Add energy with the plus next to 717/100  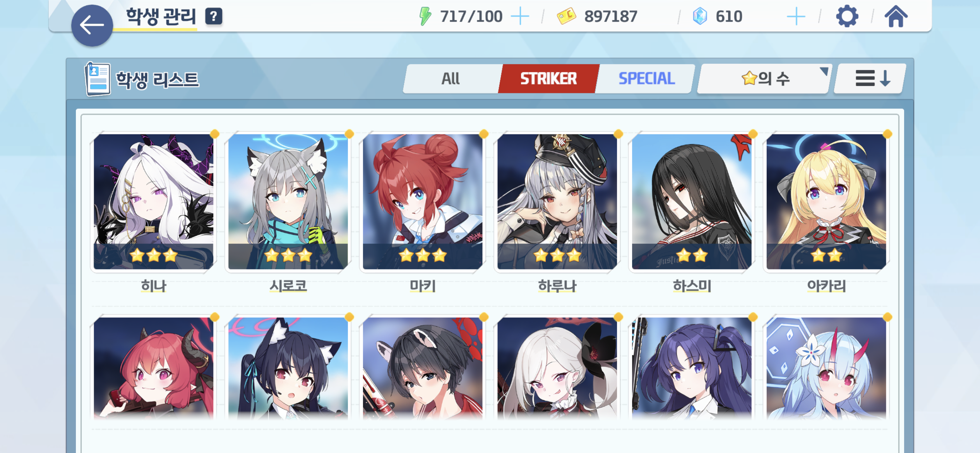pos(520,17)
